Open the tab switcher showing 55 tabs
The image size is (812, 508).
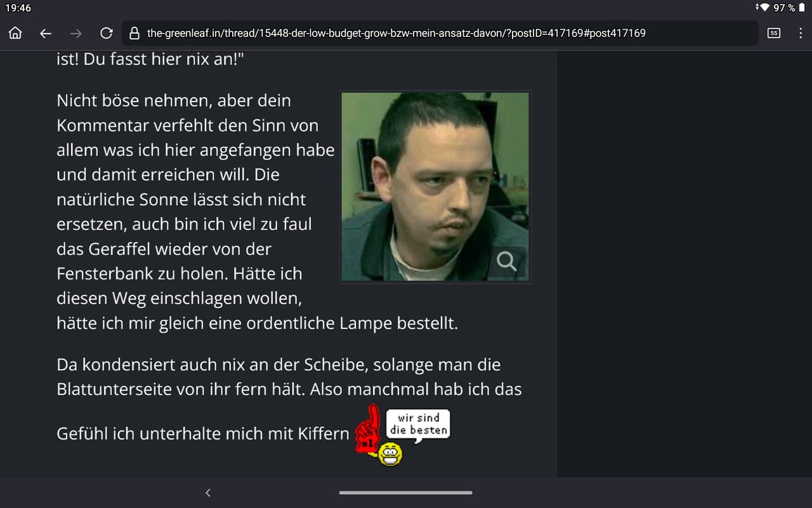pyautogui.click(x=774, y=33)
